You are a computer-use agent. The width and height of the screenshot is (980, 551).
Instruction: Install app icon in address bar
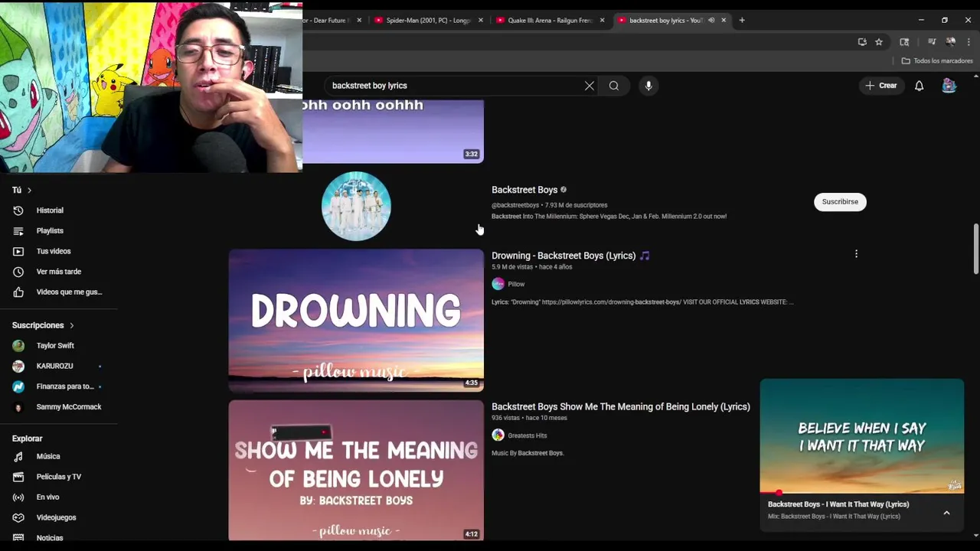[862, 42]
